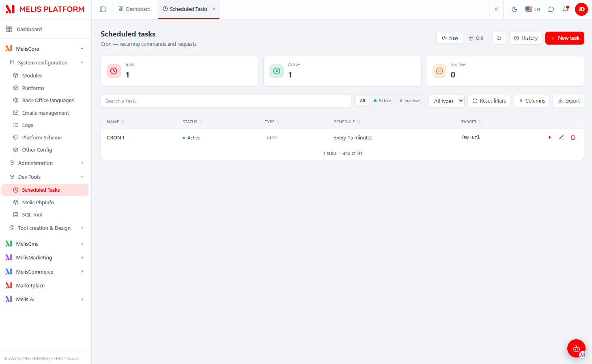The image size is (592, 364).
Task: Select Scheduled Tasks sidebar item
Action: [x=45, y=190]
